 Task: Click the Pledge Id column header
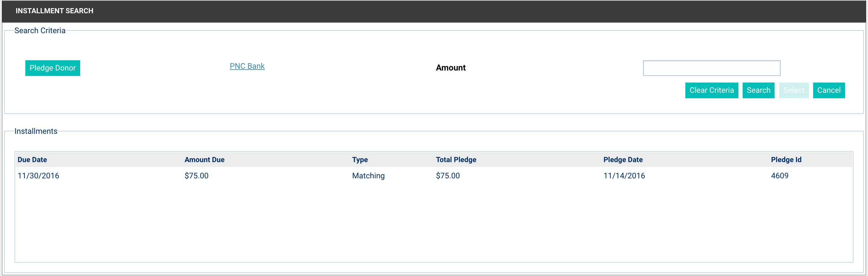(786, 160)
